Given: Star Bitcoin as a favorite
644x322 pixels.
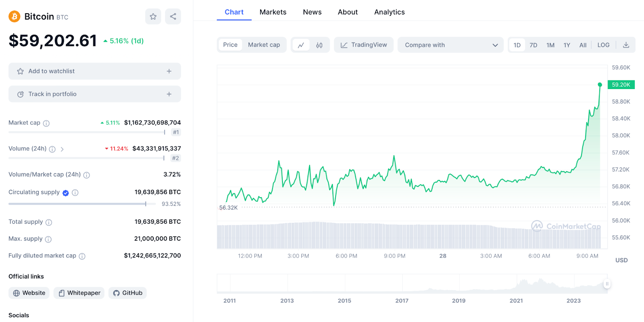Looking at the screenshot, I should (153, 17).
